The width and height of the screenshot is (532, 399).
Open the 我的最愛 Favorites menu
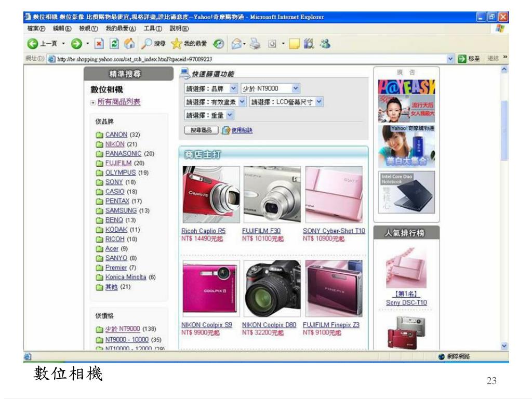[x=121, y=29]
